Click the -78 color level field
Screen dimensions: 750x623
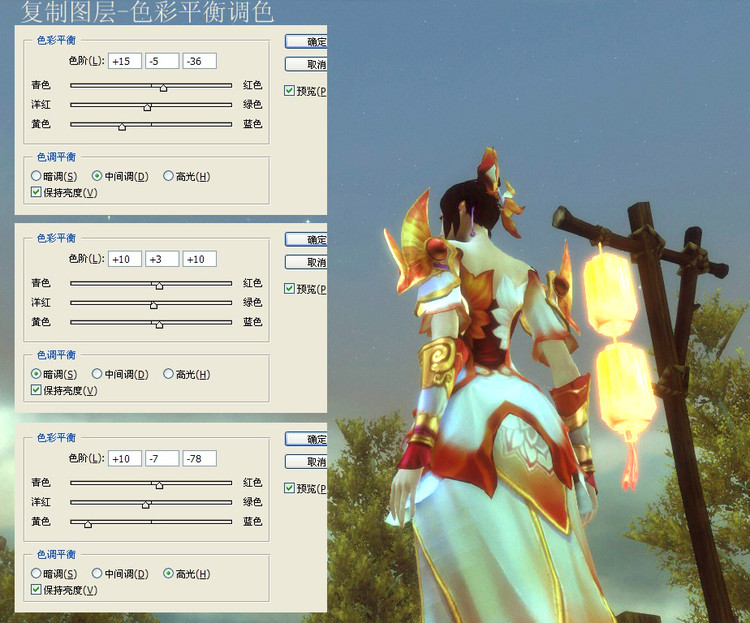pyautogui.click(x=199, y=458)
